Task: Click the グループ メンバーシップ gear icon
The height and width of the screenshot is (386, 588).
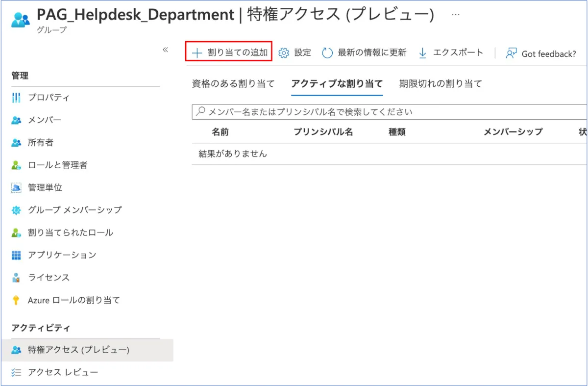Action: tap(16, 210)
